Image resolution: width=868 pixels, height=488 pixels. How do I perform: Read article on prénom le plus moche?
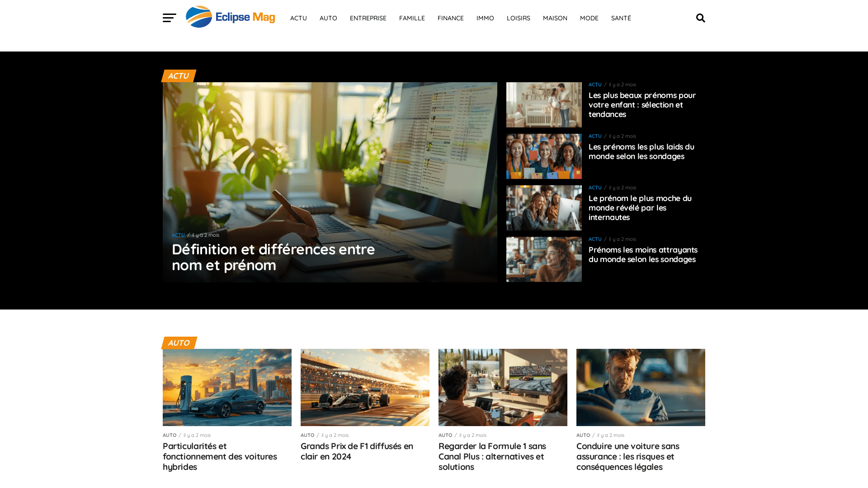click(640, 208)
